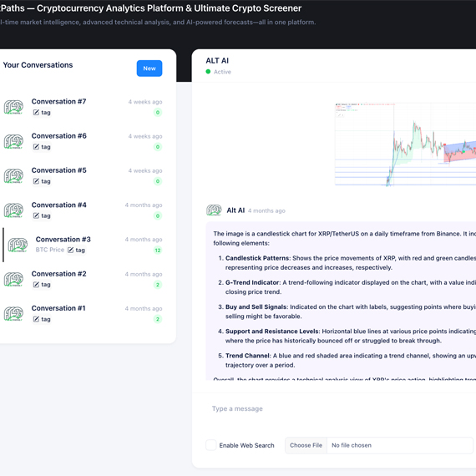Screen dimensions: 476x476
Task: Click Enable Web Search label
Action: 246,445
